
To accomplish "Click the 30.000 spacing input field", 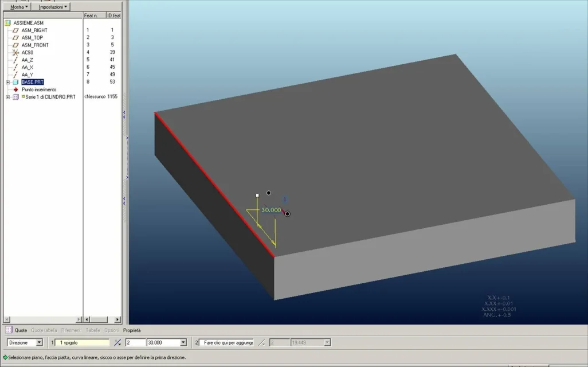I will coord(163,342).
